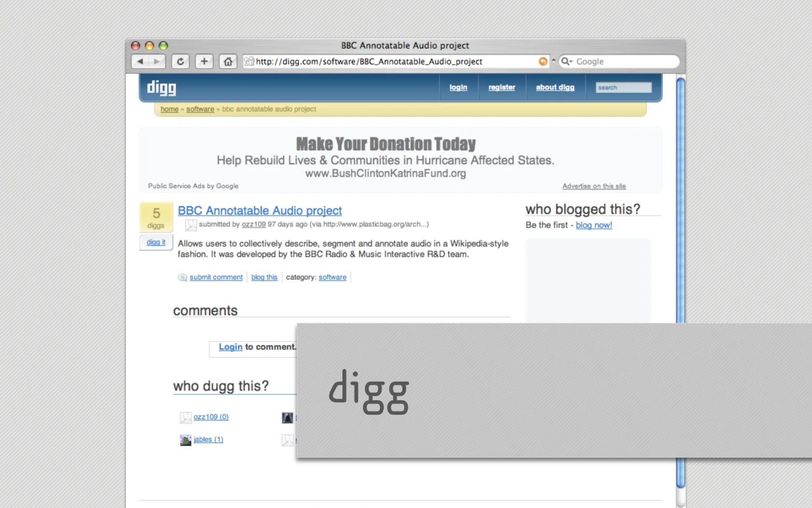Click the digg logo in the header

161,88
